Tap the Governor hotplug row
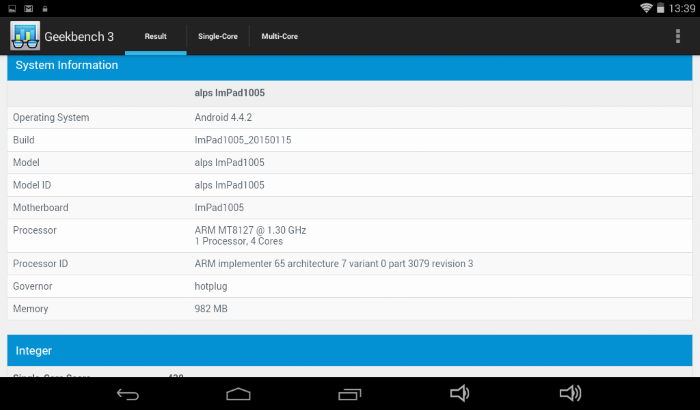 (349, 286)
